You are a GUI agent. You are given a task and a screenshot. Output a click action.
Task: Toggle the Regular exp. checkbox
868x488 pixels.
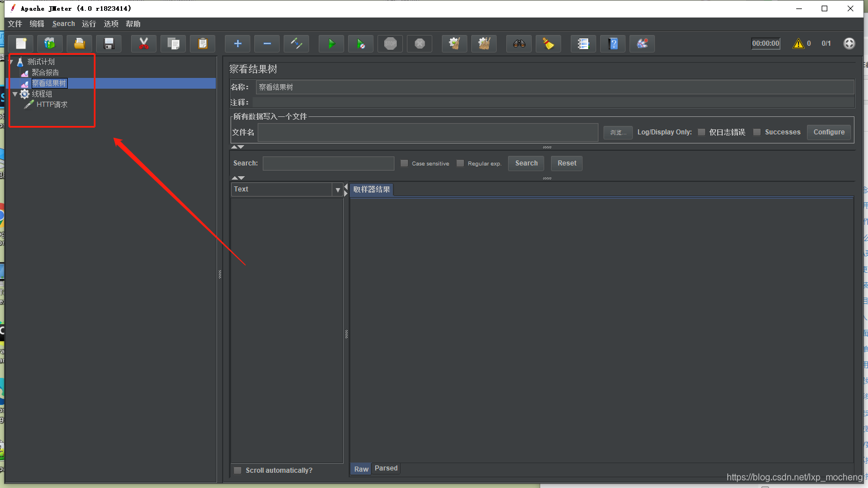coord(460,163)
